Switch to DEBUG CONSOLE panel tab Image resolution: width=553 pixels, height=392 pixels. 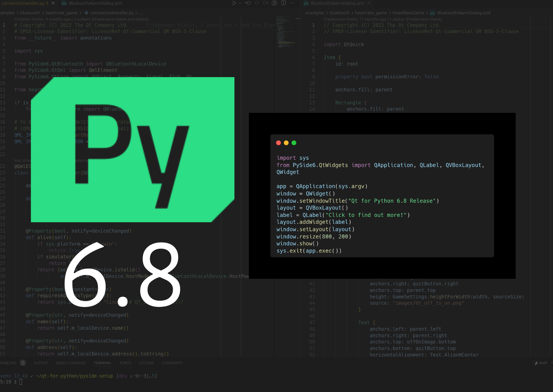[71, 363]
